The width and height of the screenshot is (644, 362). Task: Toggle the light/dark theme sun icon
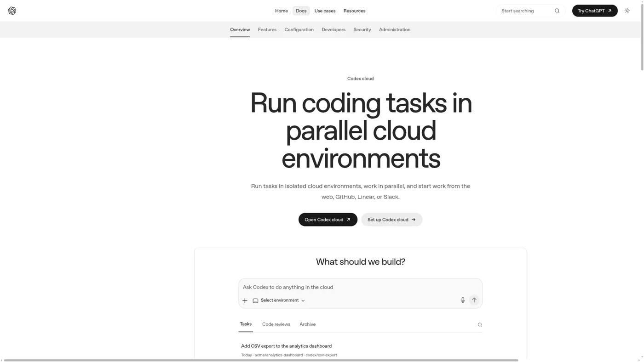tap(627, 11)
